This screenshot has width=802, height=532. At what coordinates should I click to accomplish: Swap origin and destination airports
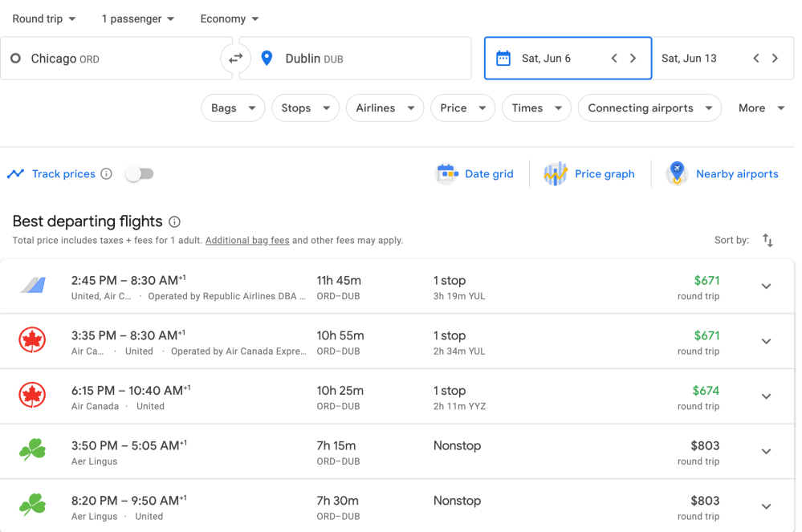tap(235, 59)
